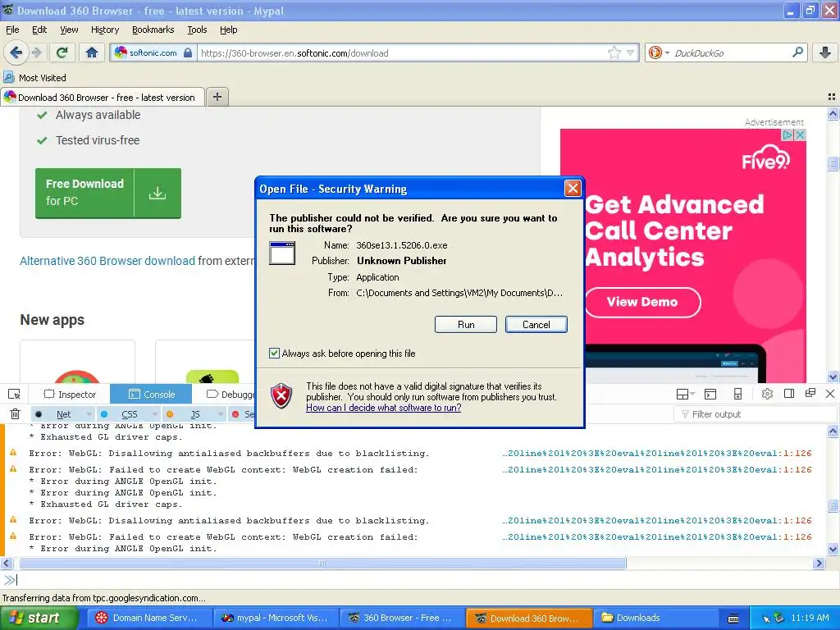Close the Open File Security Warning dialog

573,188
